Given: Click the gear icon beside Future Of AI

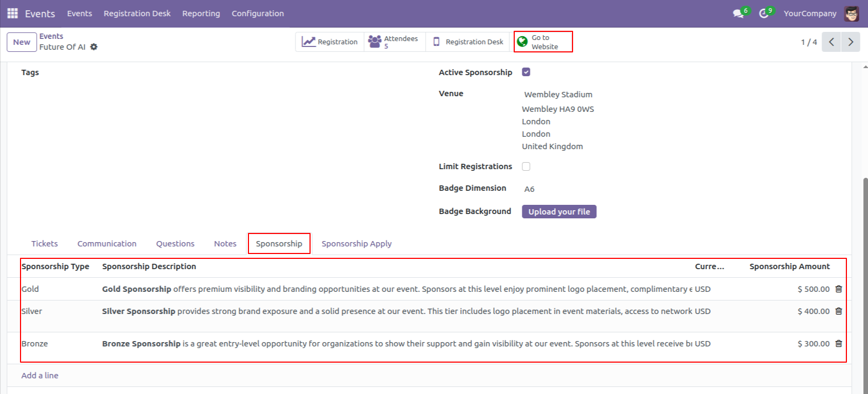Looking at the screenshot, I should [x=94, y=47].
